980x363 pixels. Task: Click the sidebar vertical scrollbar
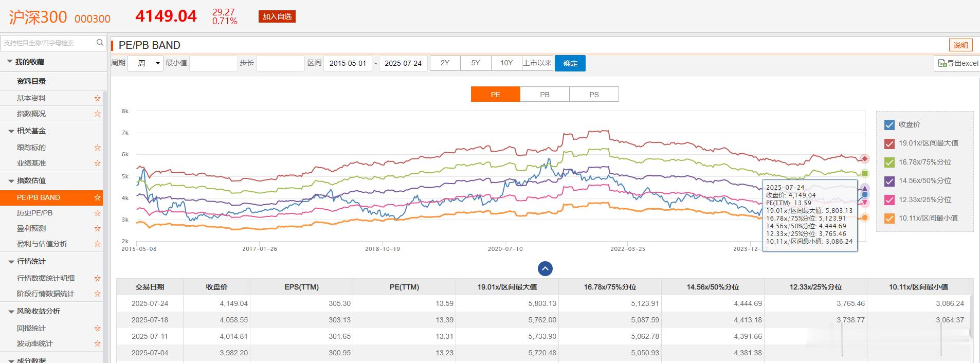click(x=105, y=226)
